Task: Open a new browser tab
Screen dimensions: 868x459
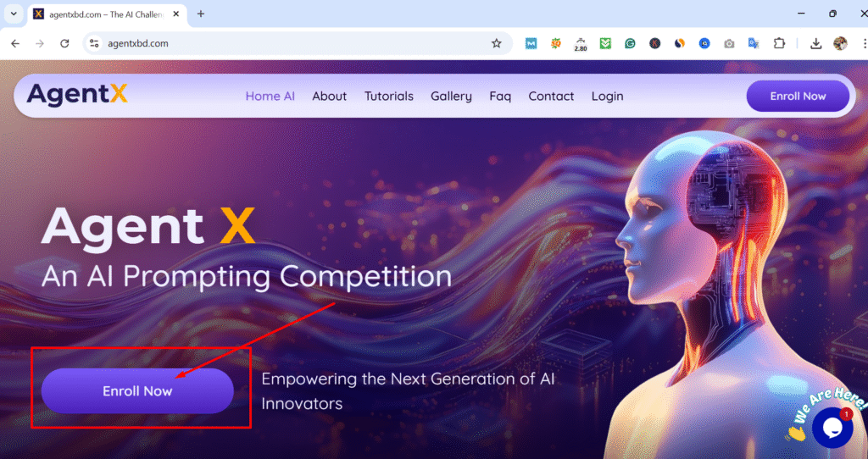Action: click(200, 14)
